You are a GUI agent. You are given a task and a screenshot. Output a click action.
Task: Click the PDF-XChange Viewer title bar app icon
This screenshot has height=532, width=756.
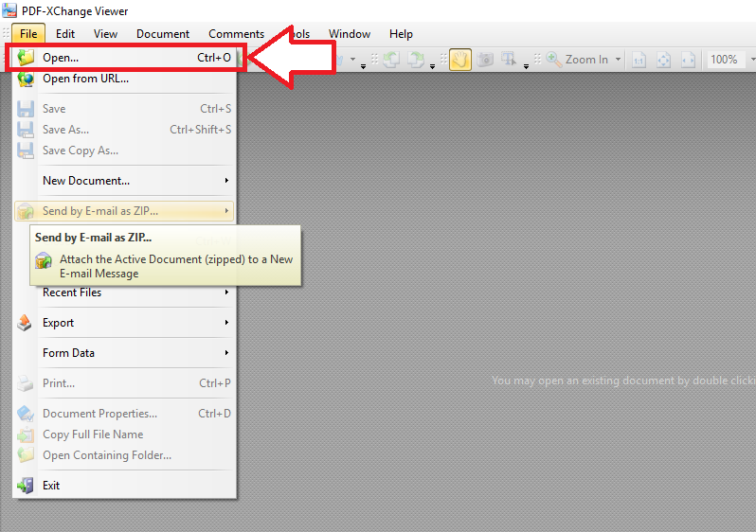coord(9,10)
